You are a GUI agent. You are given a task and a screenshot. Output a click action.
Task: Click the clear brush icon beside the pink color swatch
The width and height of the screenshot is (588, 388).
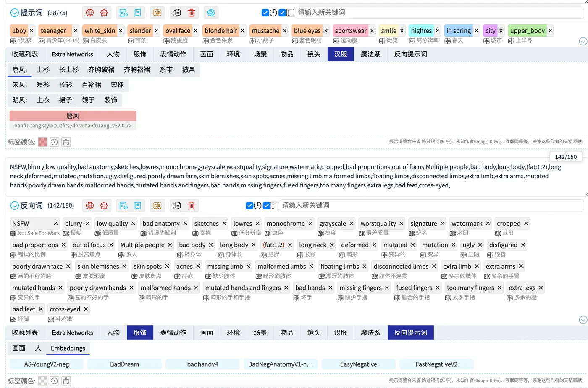pos(66,142)
